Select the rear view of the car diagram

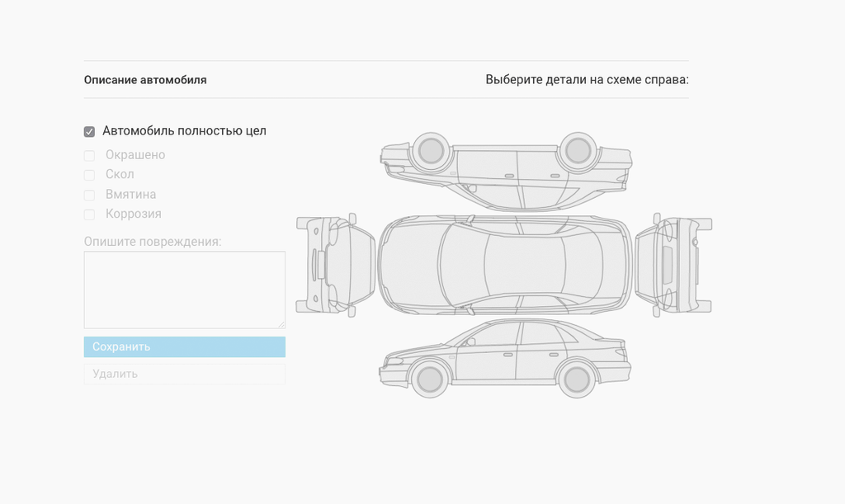(673, 265)
